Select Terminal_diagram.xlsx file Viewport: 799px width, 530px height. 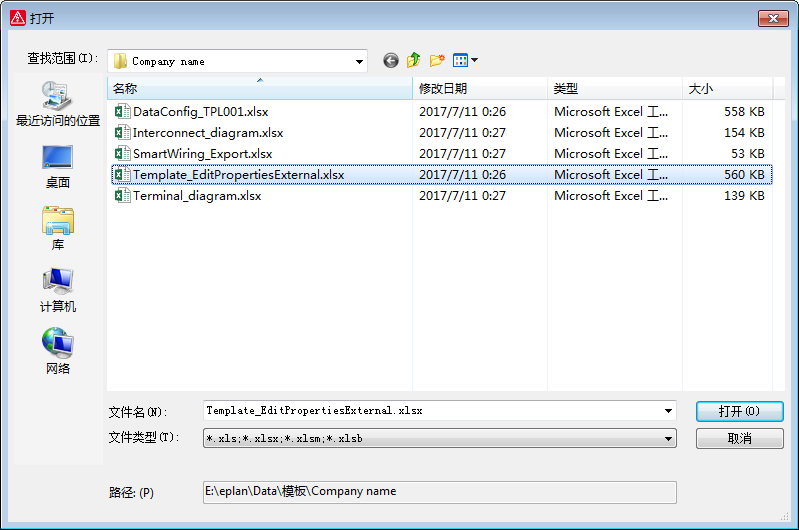pos(197,196)
